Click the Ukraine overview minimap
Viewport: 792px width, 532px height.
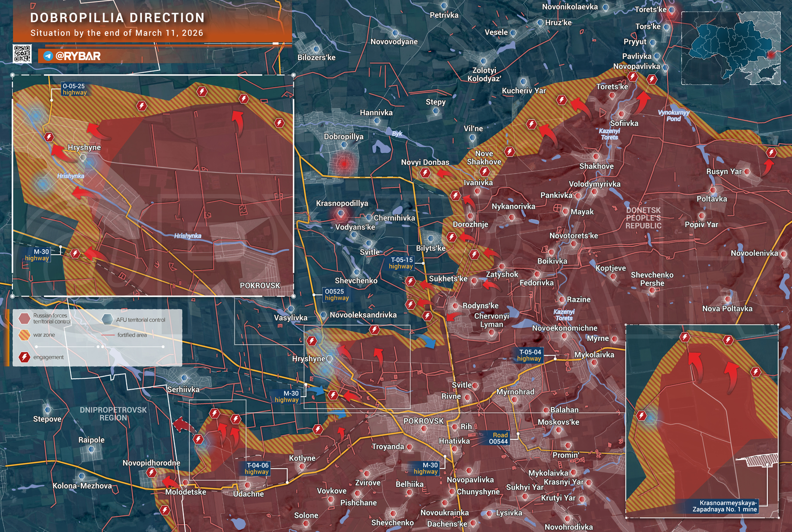pyautogui.click(x=731, y=48)
